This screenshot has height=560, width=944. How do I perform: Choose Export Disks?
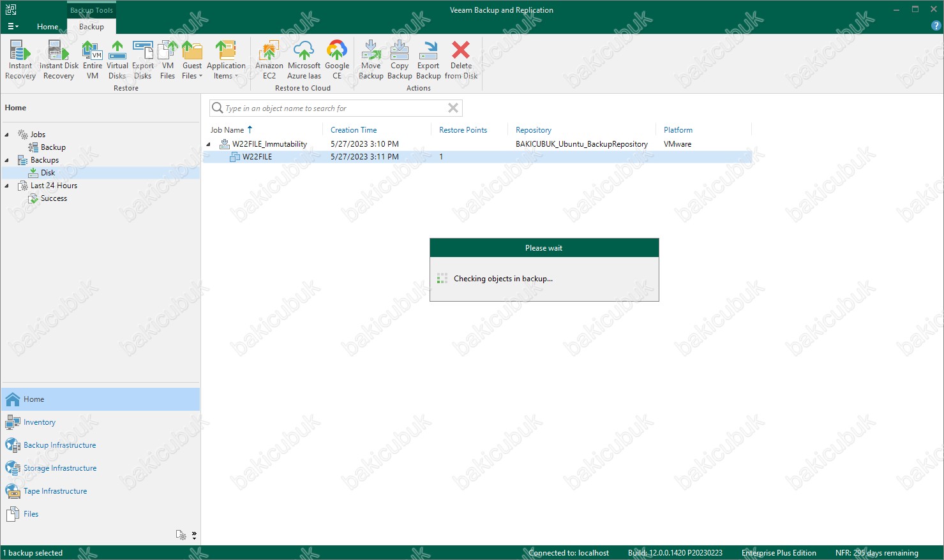143,60
